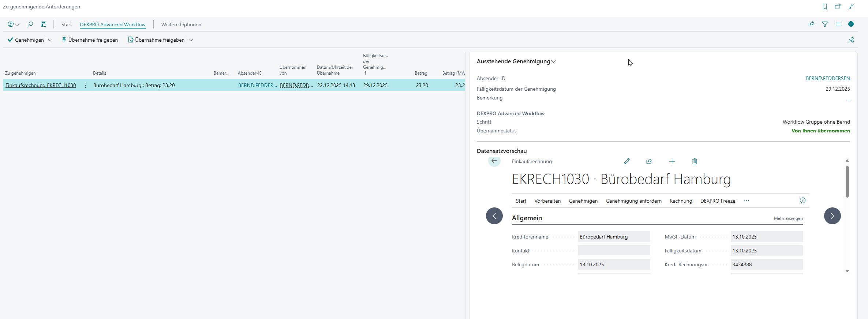Click the back arrow in Einkaufsrechnung preview
Image resolution: width=868 pixels, height=319 pixels.
[x=494, y=161]
